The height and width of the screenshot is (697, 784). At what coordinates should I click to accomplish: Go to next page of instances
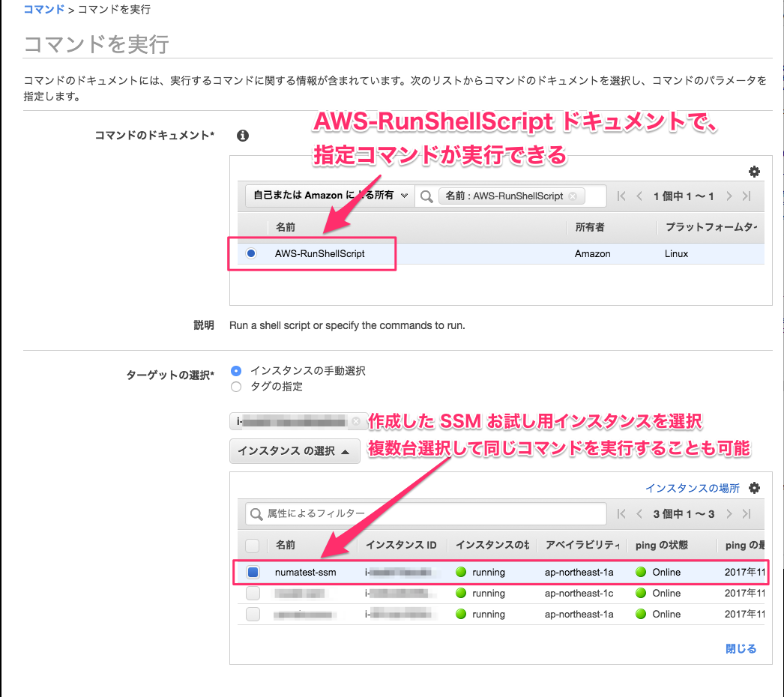tap(729, 513)
